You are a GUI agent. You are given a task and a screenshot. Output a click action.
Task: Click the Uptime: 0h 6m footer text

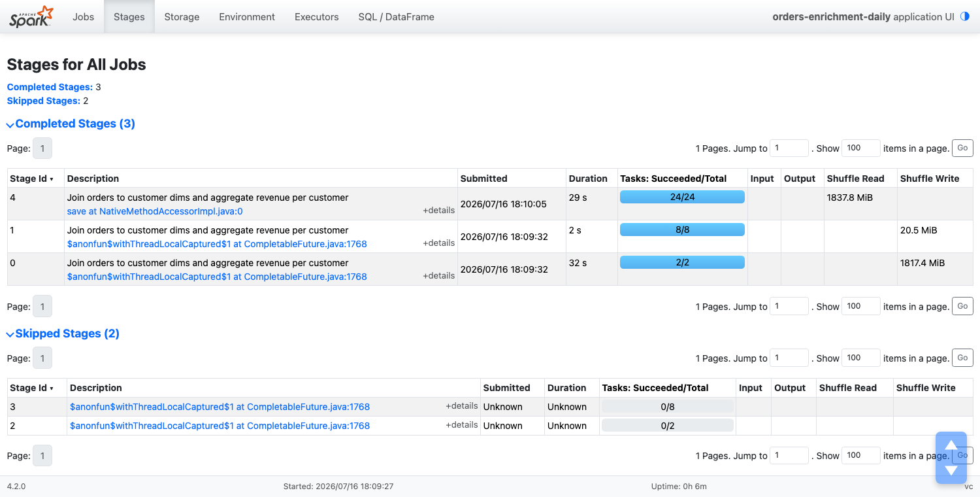tap(679, 487)
